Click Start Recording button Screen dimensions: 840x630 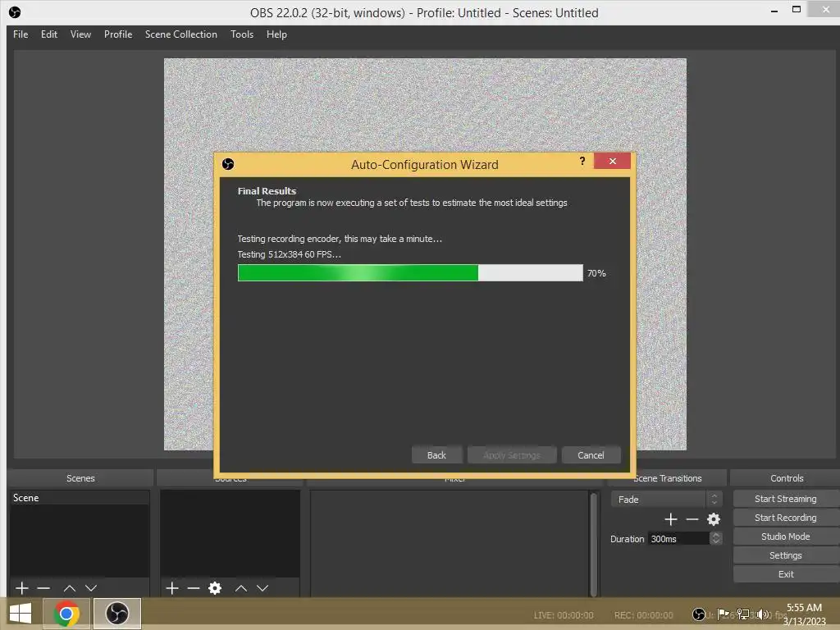(x=786, y=518)
